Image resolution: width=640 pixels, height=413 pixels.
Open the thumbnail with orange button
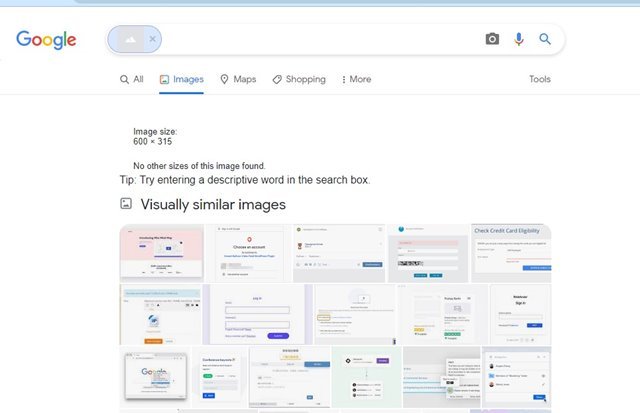tap(160, 315)
